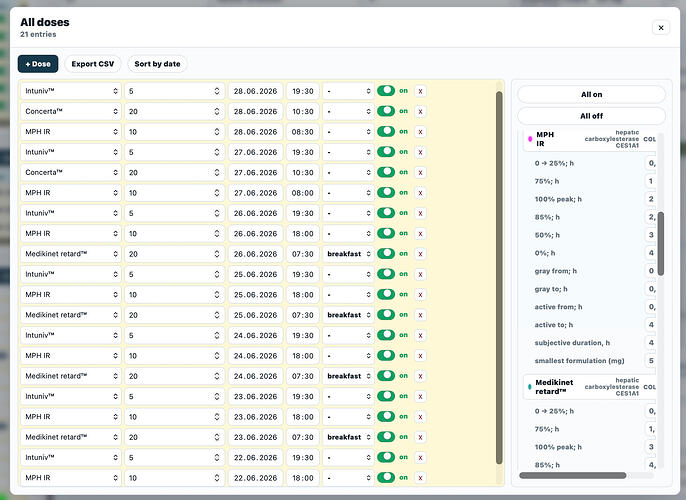Open breakfast meal dropdown for 25.06.2026
Screen dimensions: 686x500
(348, 315)
